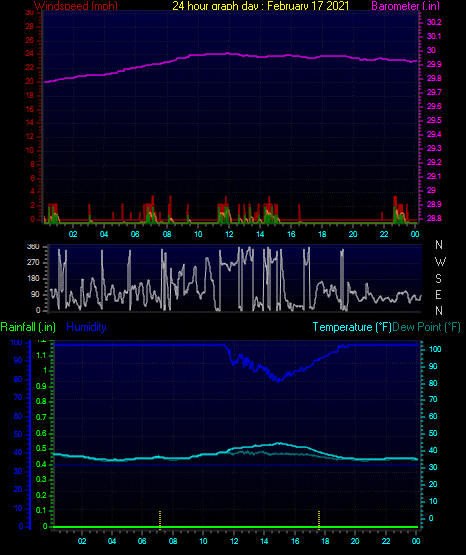Screen dimensions: 466x555
Task: Click the 100 humidity scale value
Action: 16,342
